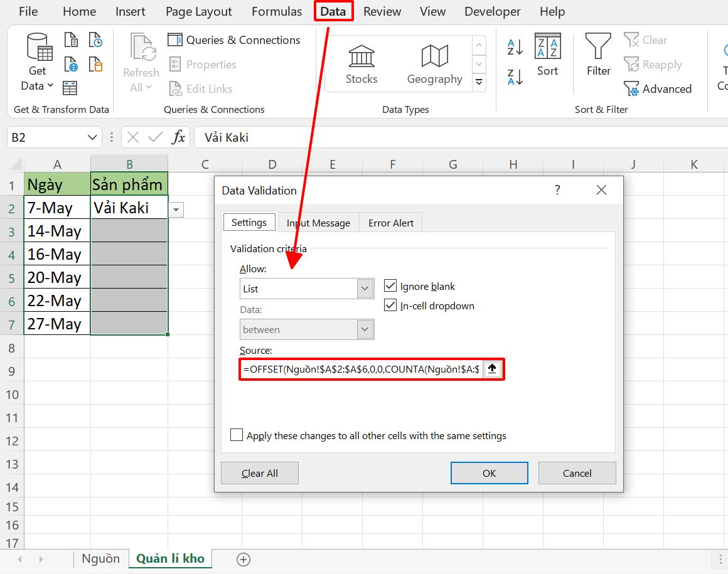The width and height of the screenshot is (728, 574).
Task: Switch to the Error Alert tab
Action: pos(390,222)
